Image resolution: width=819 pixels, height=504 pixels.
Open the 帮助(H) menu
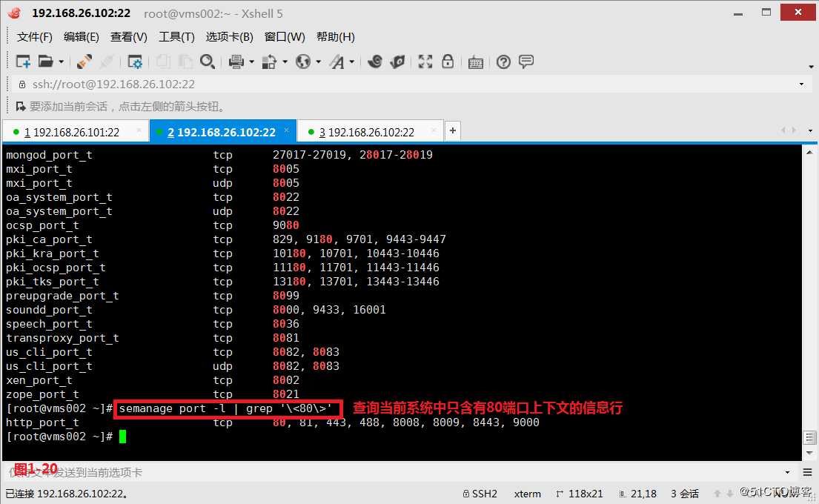pos(335,36)
